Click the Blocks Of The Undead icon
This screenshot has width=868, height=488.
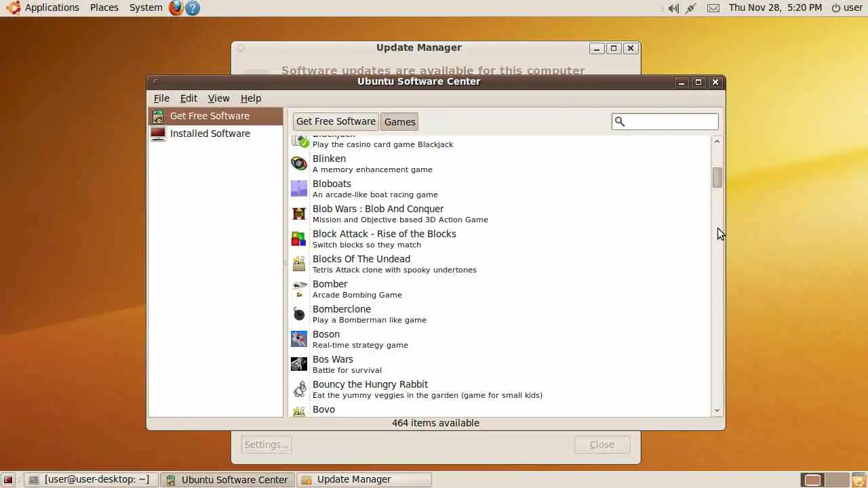[x=299, y=264]
